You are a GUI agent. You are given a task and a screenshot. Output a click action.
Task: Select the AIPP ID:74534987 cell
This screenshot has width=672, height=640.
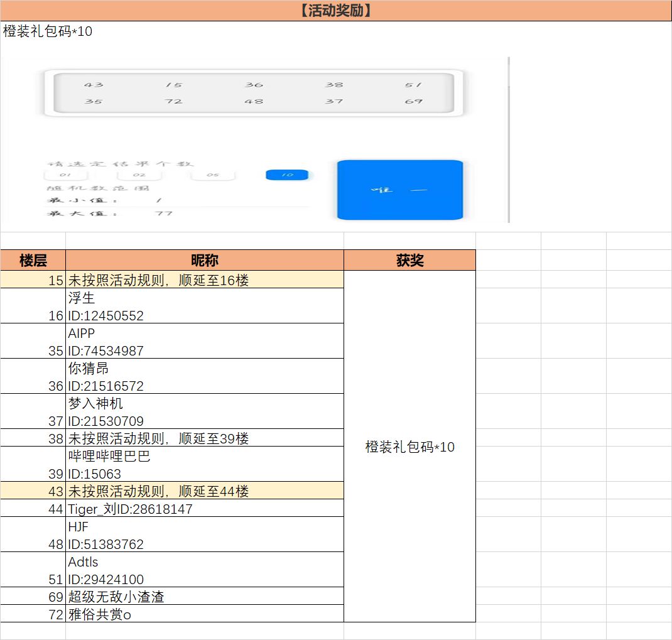click(205, 341)
